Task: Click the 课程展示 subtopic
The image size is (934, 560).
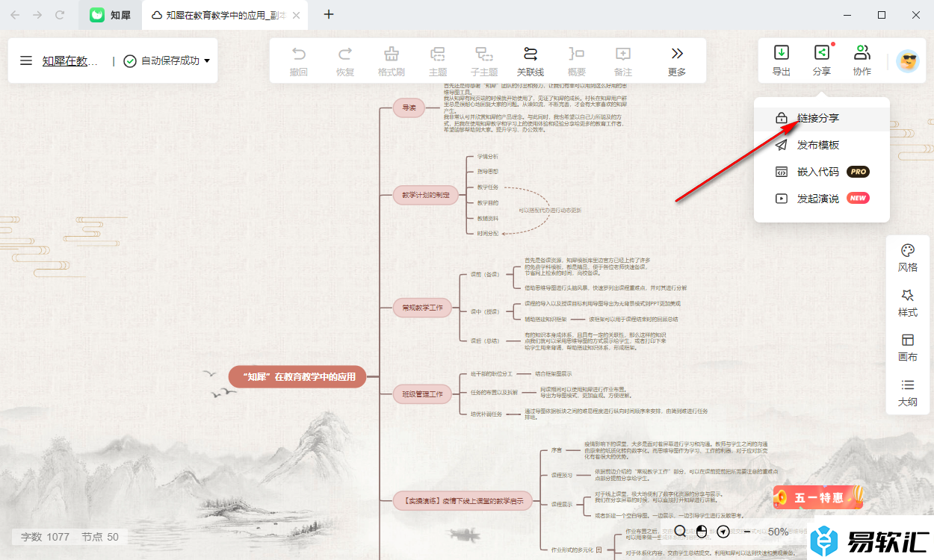Action: tap(561, 505)
